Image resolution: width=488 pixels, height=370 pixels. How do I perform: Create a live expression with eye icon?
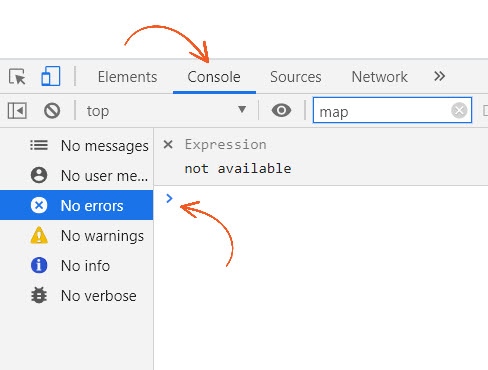[x=281, y=110]
